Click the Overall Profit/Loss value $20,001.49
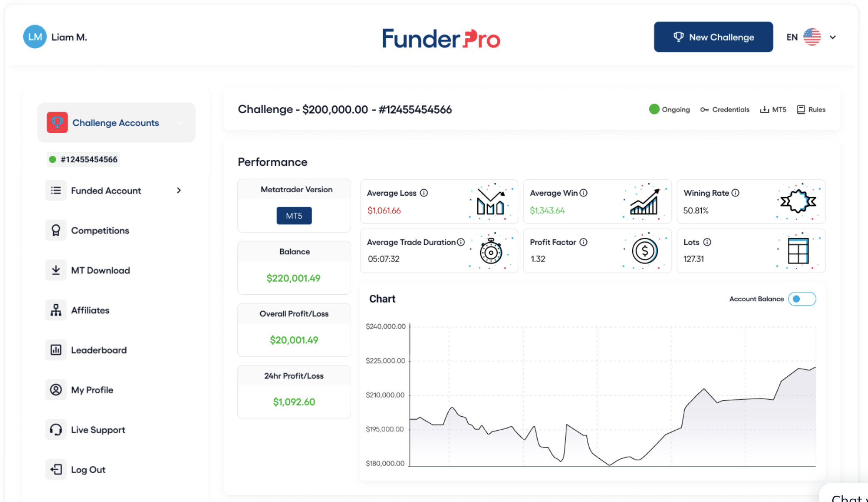 (294, 340)
